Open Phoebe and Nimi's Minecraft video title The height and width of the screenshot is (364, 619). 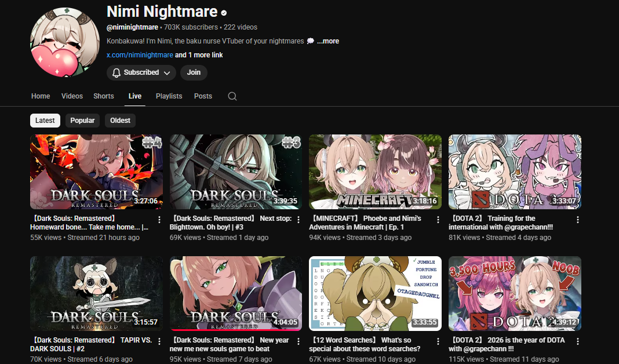365,223
